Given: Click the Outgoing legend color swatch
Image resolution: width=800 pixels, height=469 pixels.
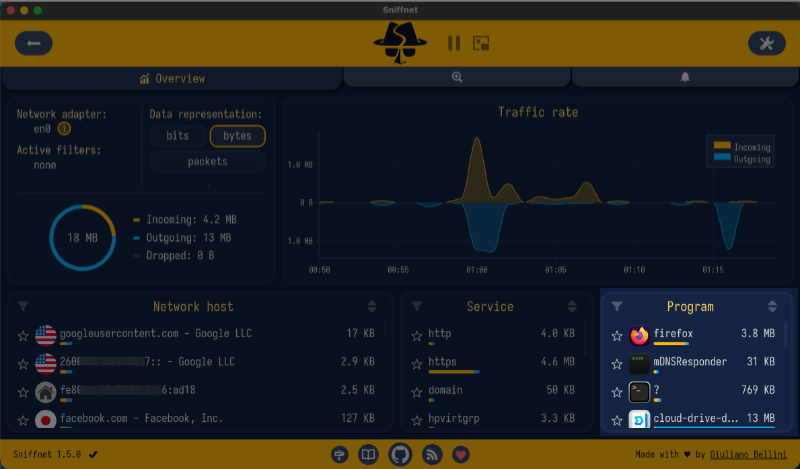Looking at the screenshot, I should coord(722,157).
